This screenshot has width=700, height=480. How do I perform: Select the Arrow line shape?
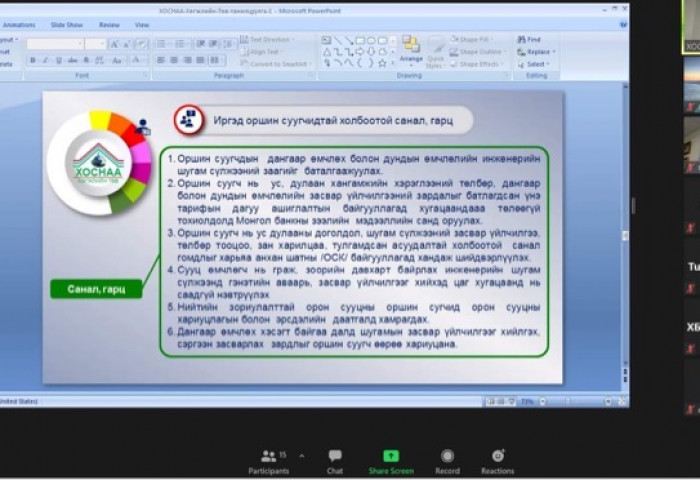349,41
